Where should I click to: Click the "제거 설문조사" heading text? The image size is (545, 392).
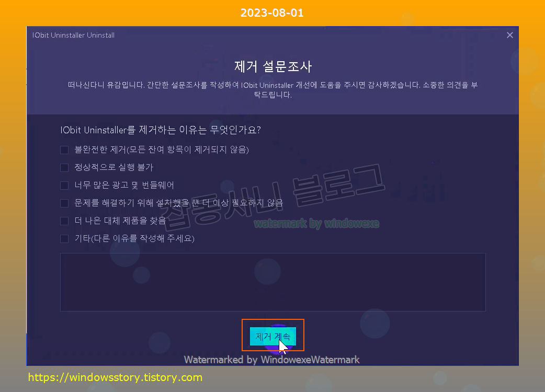point(273,66)
